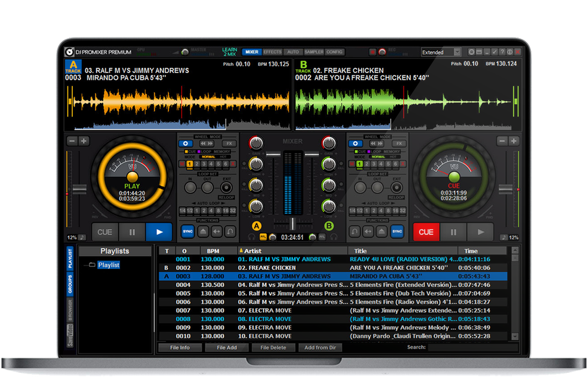
Task: Collapse the Playlist tree folder
Action: click(x=92, y=265)
